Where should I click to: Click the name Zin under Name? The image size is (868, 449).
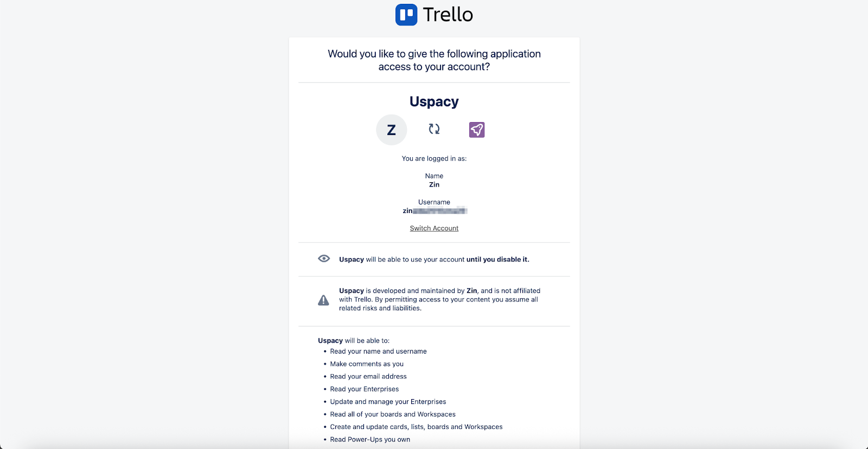pyautogui.click(x=434, y=184)
